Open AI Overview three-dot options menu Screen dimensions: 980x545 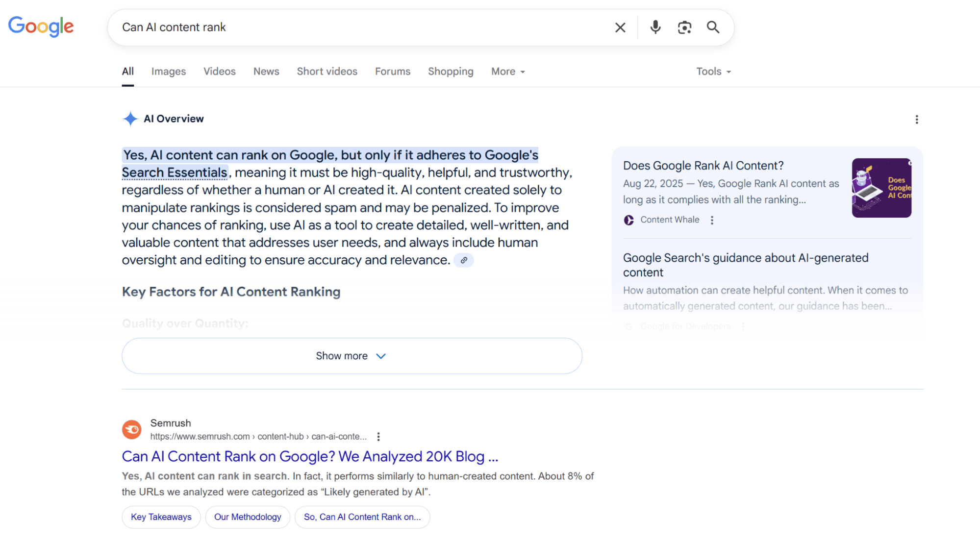point(916,120)
